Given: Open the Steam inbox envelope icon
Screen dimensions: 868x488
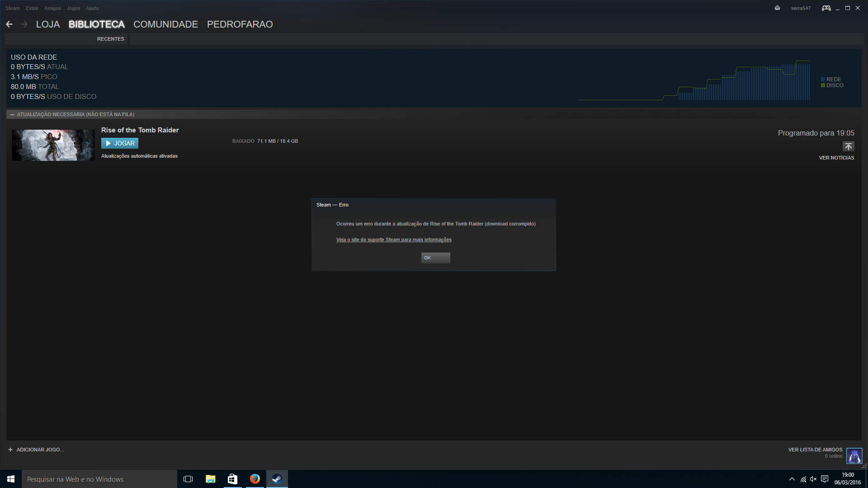Looking at the screenshot, I should click(x=777, y=8).
